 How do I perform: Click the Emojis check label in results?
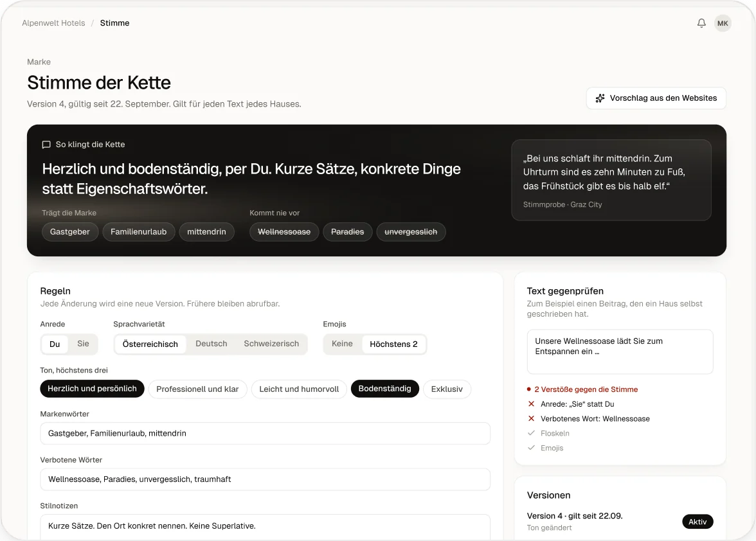pos(552,448)
